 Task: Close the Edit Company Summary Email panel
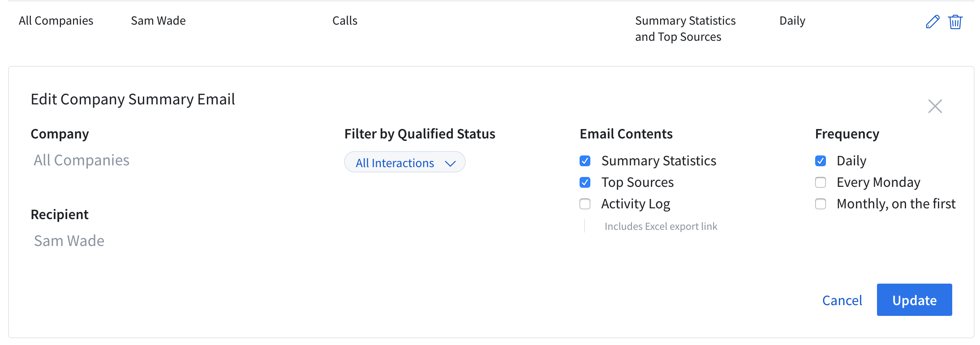pyautogui.click(x=935, y=106)
